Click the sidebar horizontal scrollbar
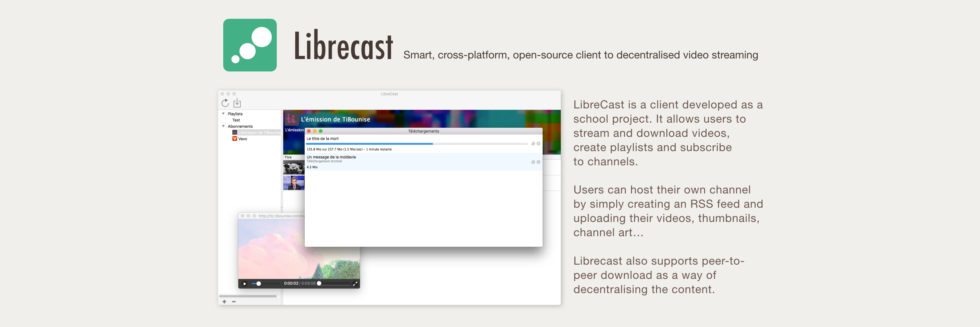 click(x=248, y=296)
